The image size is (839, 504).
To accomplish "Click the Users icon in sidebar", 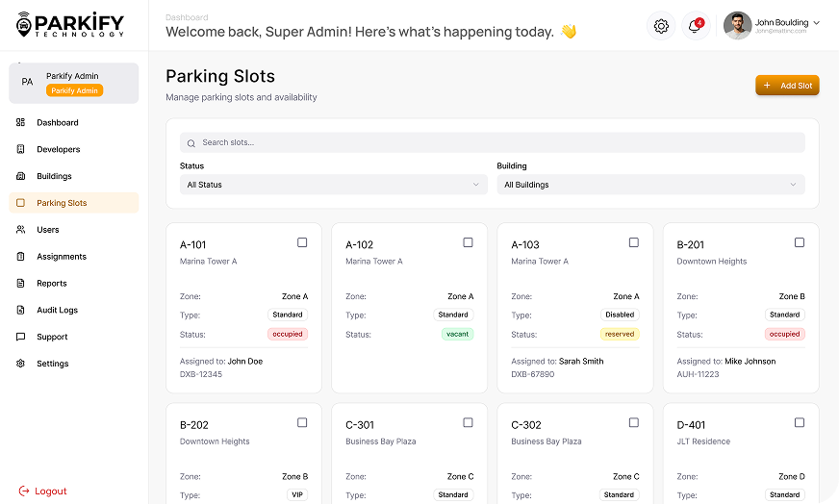I will (x=20, y=230).
